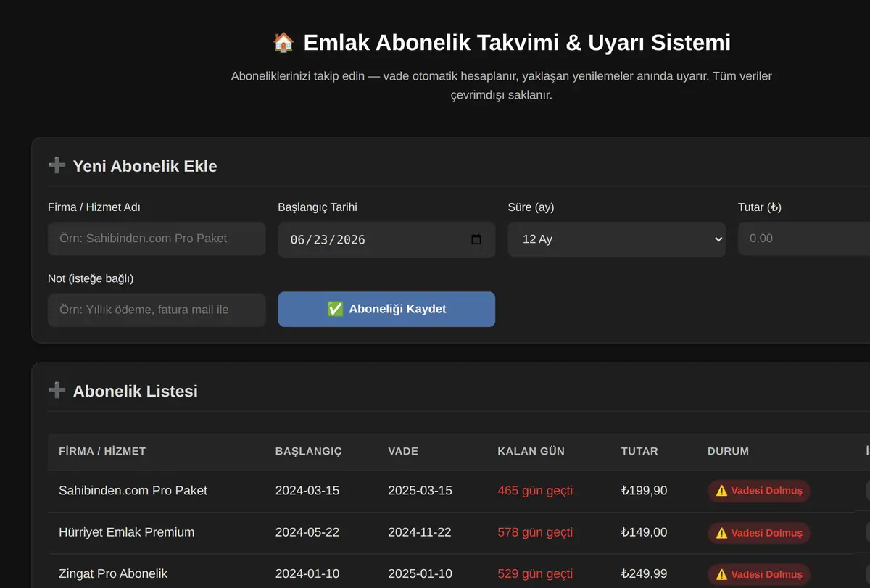Click the ₺149,00 amount

(x=645, y=532)
